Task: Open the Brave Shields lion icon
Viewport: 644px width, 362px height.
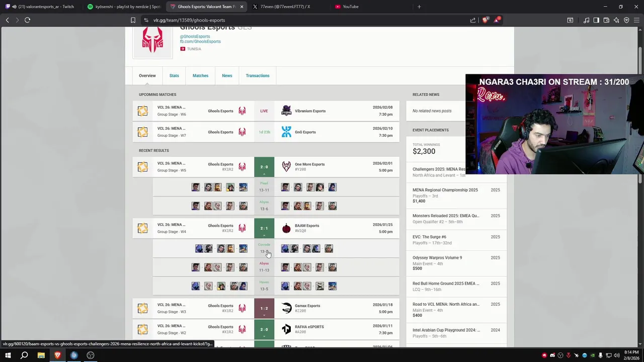Action: pos(485,20)
